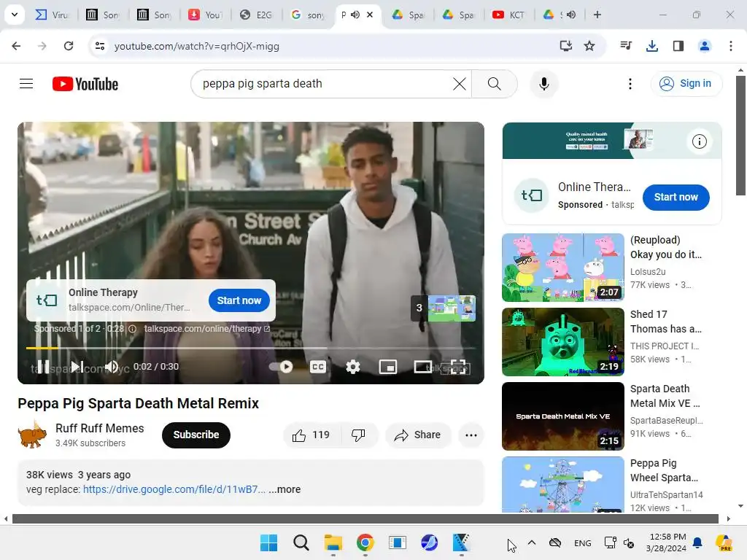Click the Share button
This screenshot has width=747, height=560.
pos(418,435)
